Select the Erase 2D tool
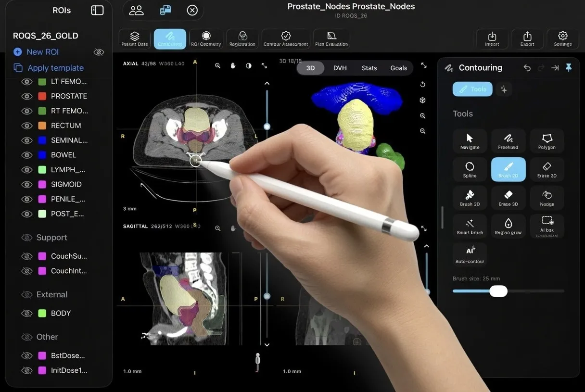585x392 pixels. tap(547, 170)
